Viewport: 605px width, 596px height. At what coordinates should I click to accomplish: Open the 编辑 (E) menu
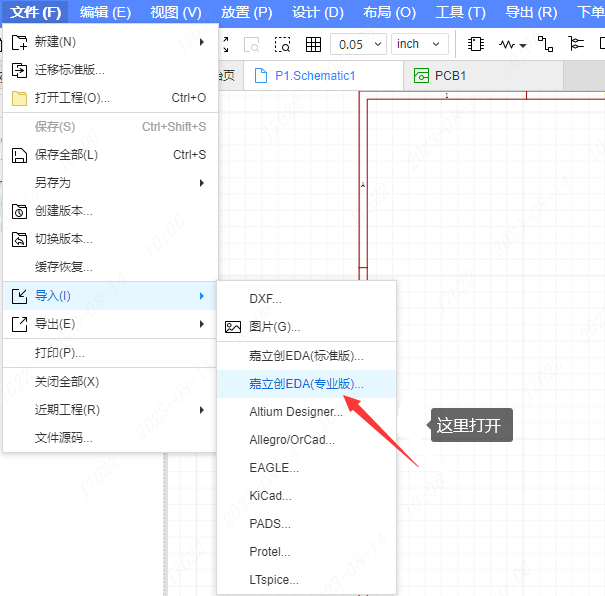105,13
